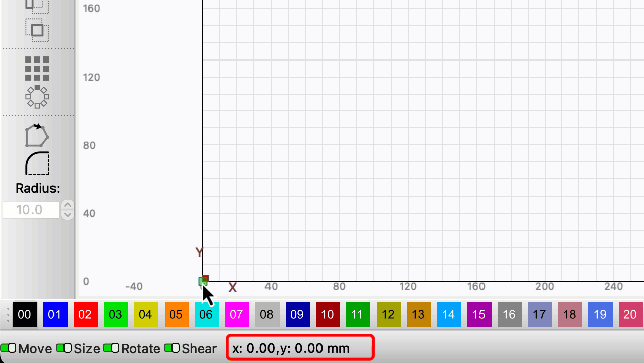Toggle the Rotate lock switch
This screenshot has width=644, height=363.
pyautogui.click(x=111, y=348)
